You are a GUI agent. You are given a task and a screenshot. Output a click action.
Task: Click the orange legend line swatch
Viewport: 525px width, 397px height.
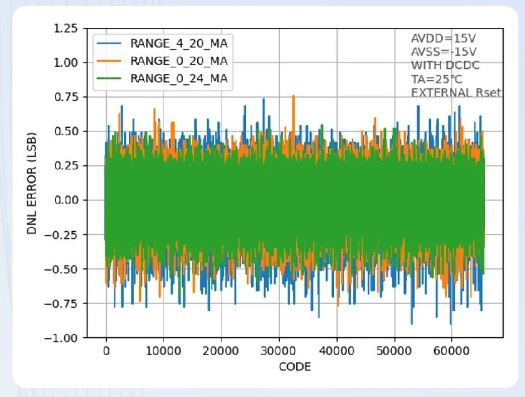click(109, 61)
